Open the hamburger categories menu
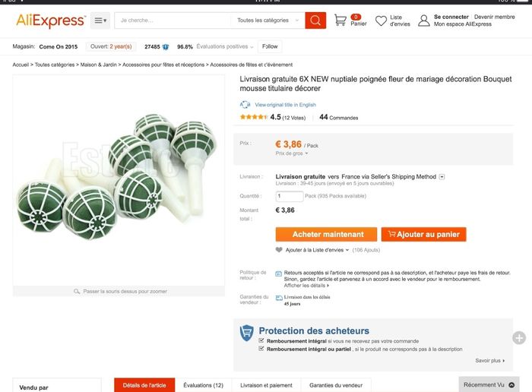532x392 pixels. [x=100, y=21]
